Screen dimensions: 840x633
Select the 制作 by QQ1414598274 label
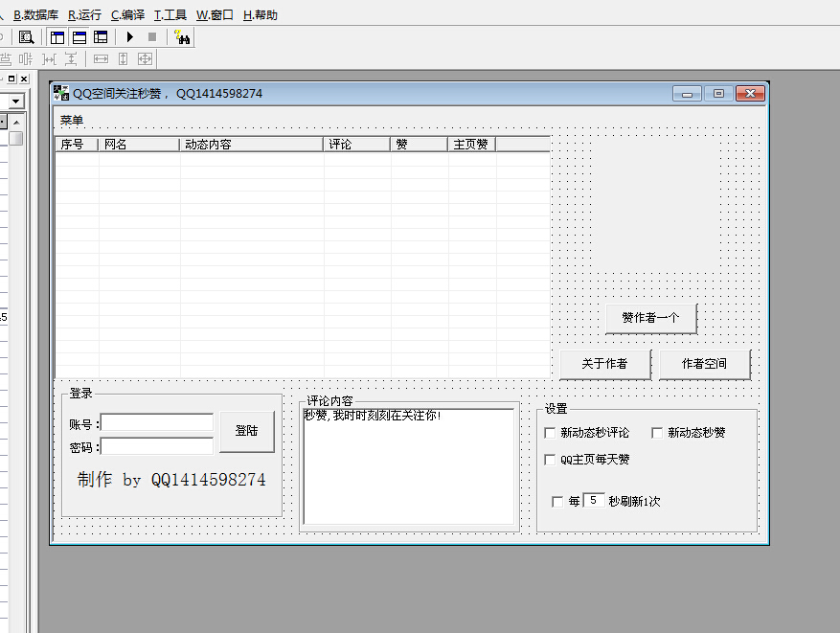tap(171, 480)
